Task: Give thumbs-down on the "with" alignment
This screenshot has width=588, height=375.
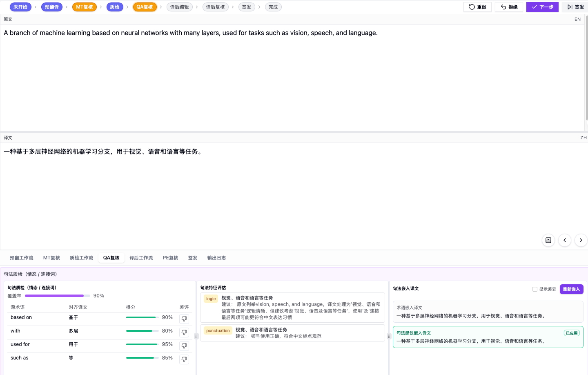Action: (184, 333)
